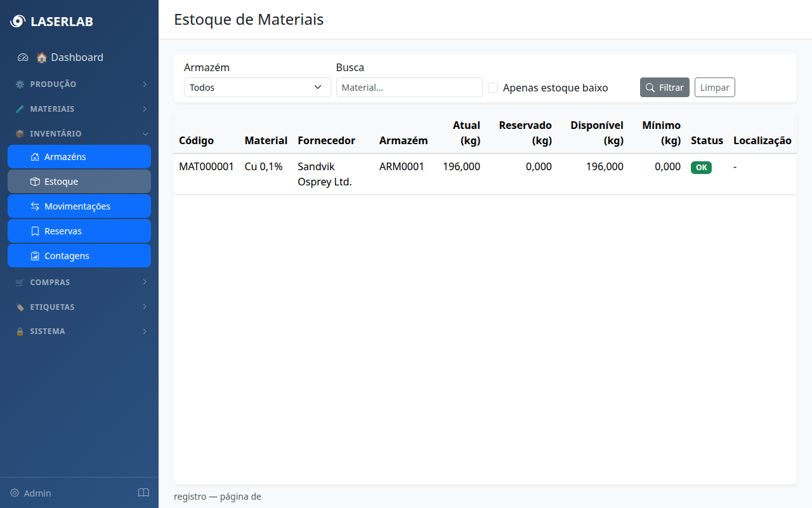
Task: Focus the Busca material search field
Action: [409, 88]
